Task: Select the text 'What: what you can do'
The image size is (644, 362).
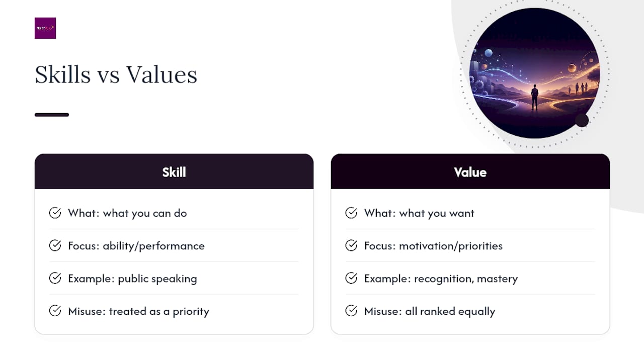Action: click(127, 213)
